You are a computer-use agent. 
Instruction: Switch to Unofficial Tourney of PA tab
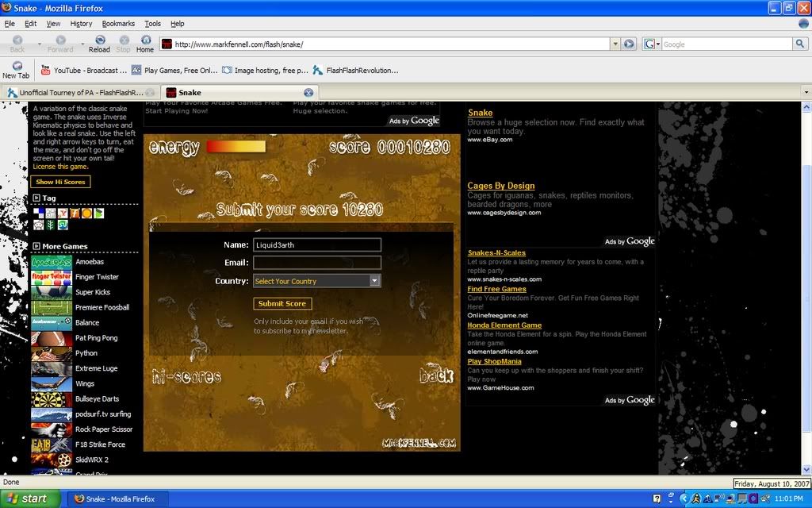click(81, 93)
